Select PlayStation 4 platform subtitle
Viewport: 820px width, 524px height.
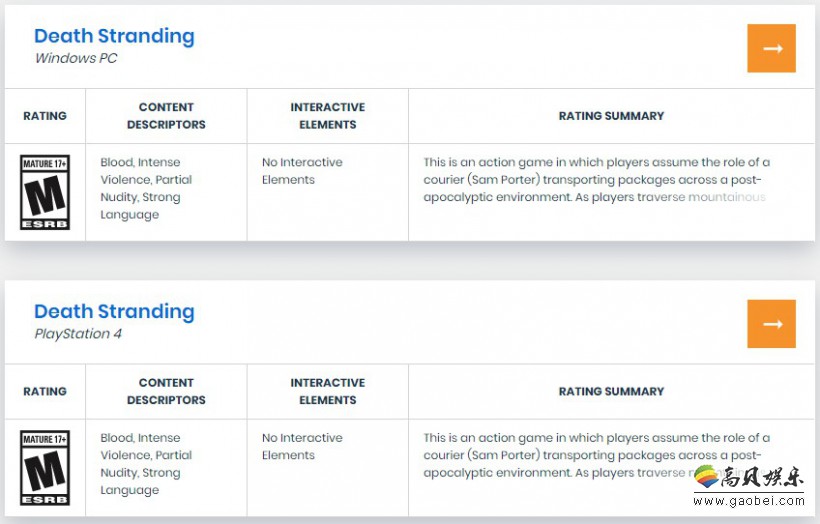pyautogui.click(x=78, y=334)
